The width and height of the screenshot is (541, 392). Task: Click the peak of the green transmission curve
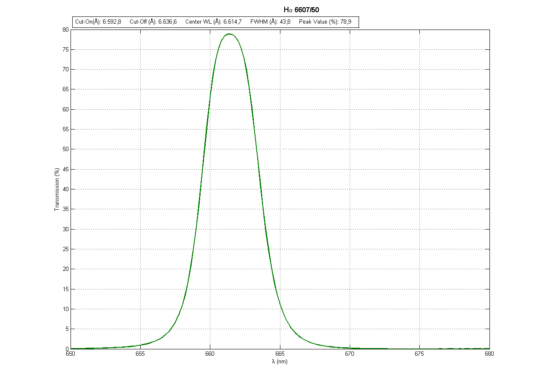229,34
